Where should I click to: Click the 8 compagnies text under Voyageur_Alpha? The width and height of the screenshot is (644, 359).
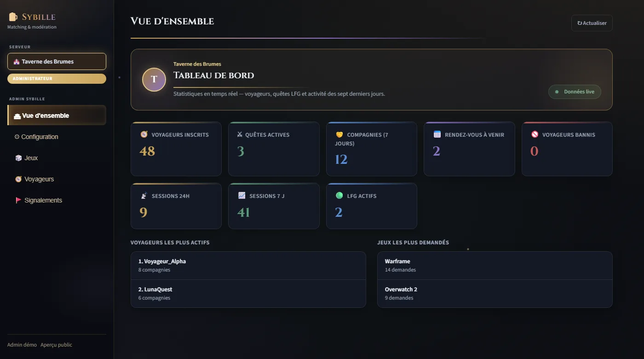[x=154, y=270]
